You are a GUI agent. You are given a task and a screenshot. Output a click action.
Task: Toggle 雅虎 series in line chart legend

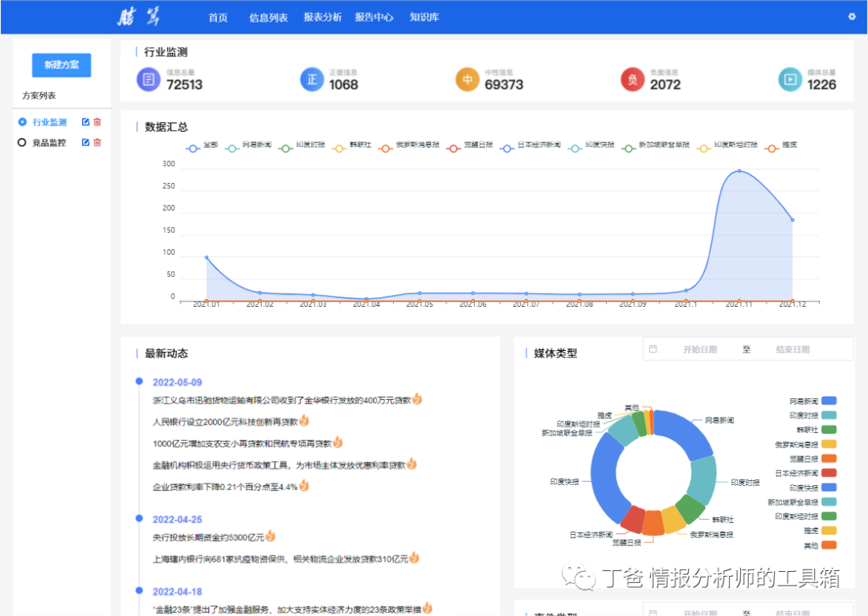pyautogui.click(x=781, y=146)
